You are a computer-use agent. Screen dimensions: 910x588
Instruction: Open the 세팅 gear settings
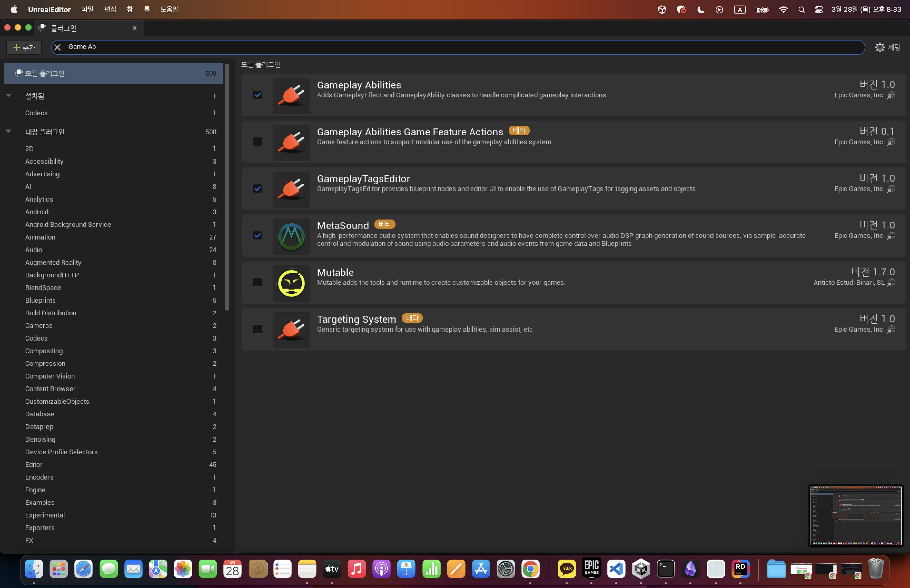(x=887, y=47)
